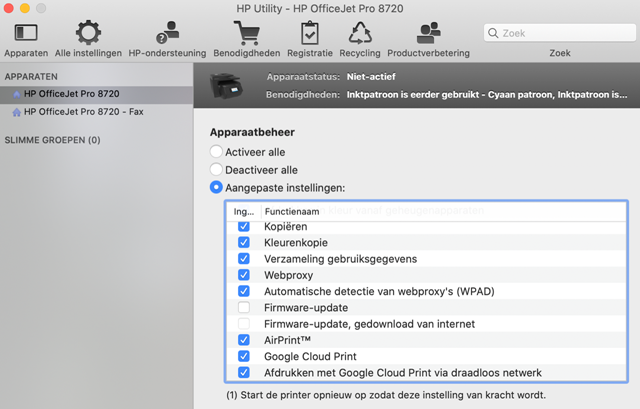Select the Deactiveer alle radio button
Image resolution: width=640 pixels, height=409 pixels.
pyautogui.click(x=216, y=169)
